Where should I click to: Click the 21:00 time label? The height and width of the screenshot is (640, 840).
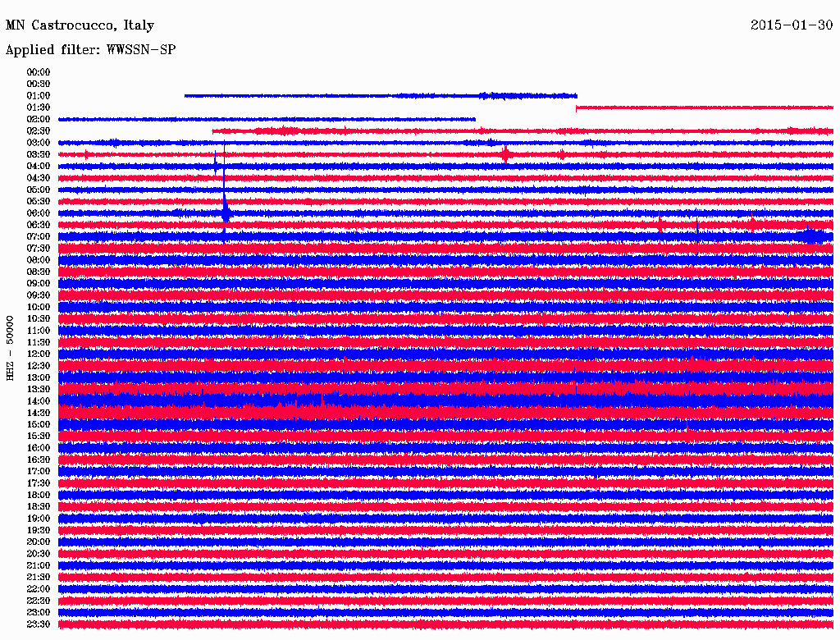tap(39, 565)
